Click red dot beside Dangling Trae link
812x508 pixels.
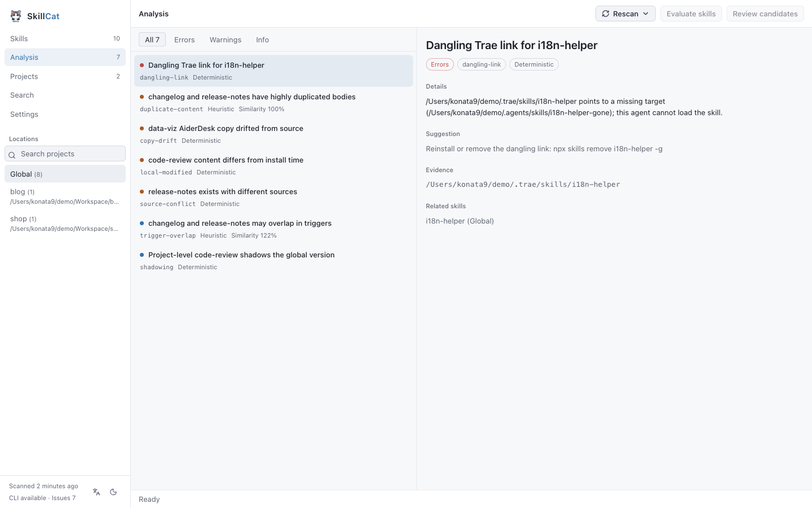[142, 65]
